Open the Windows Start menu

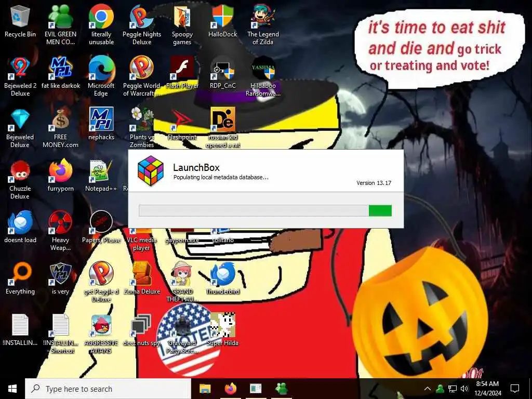[12, 389]
